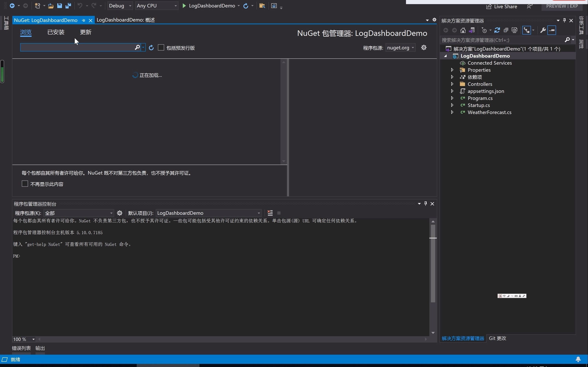Open Solution Explorer properties wrench icon
The image size is (588, 367).
(543, 30)
